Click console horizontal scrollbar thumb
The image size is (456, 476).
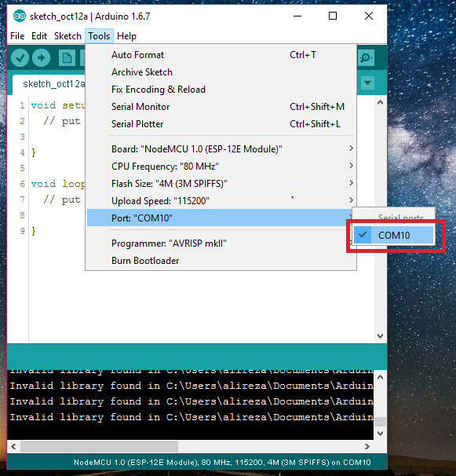[x=99, y=447]
